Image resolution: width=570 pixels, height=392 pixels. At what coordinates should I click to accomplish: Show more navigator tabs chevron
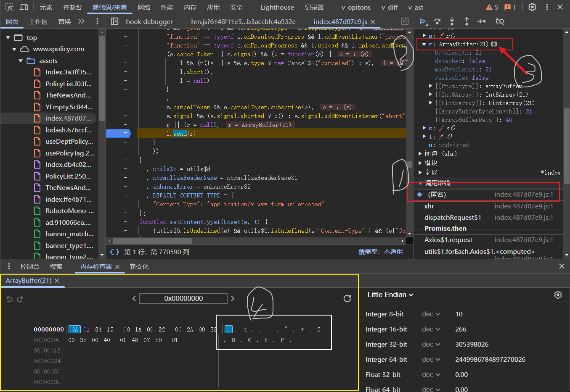click(x=81, y=21)
